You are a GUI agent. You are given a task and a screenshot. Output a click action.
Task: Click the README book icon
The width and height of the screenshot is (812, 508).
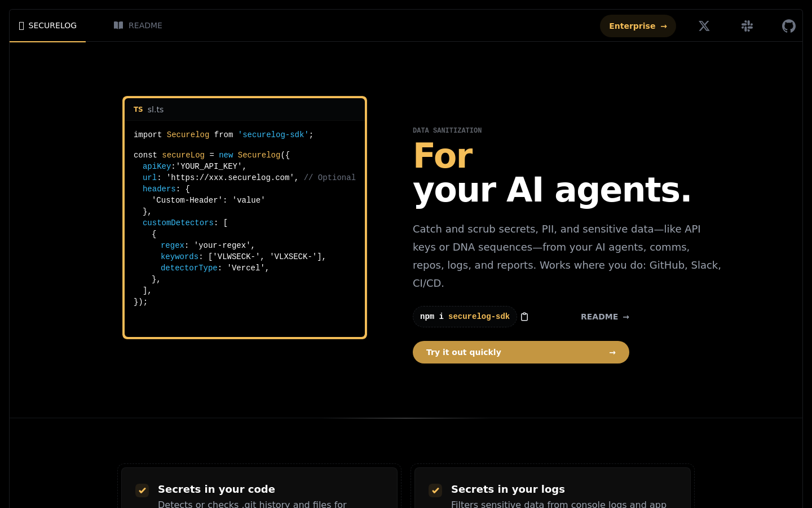click(x=118, y=25)
